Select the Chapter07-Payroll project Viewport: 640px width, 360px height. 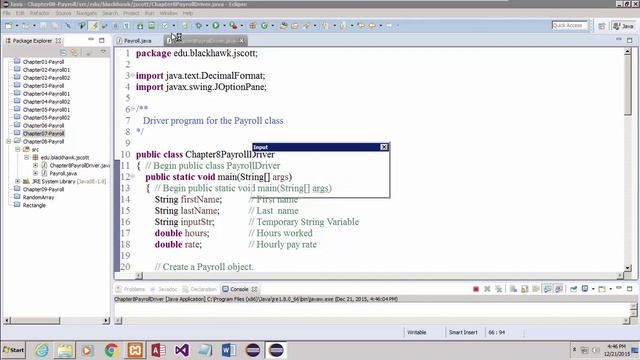point(43,133)
